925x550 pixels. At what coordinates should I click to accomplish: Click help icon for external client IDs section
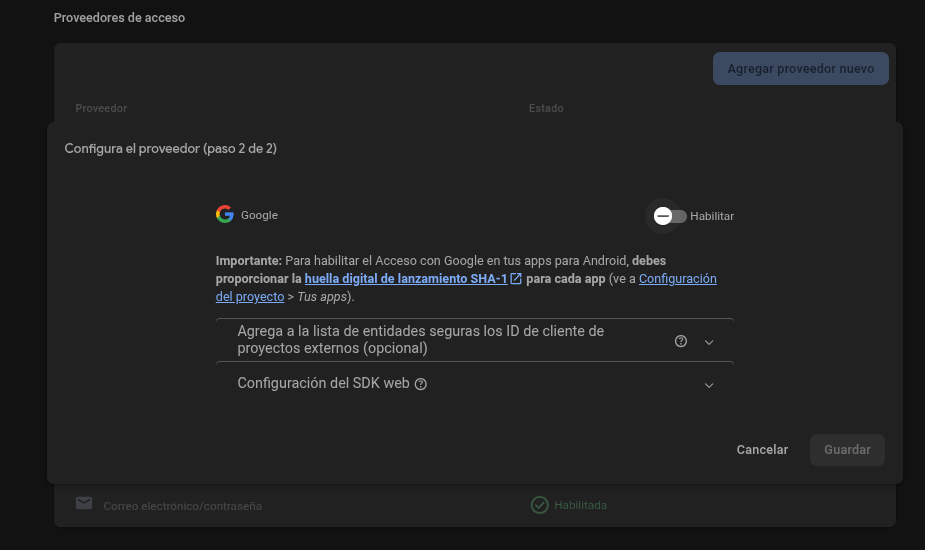click(x=681, y=341)
